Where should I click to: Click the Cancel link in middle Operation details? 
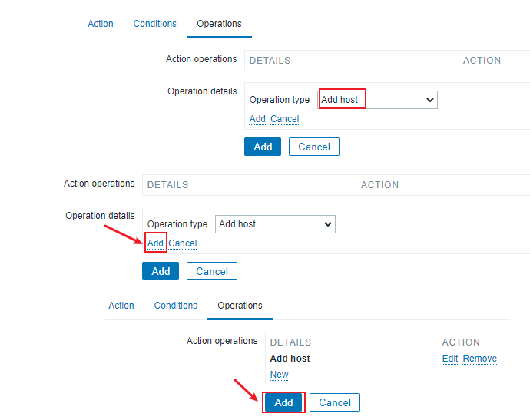point(183,243)
